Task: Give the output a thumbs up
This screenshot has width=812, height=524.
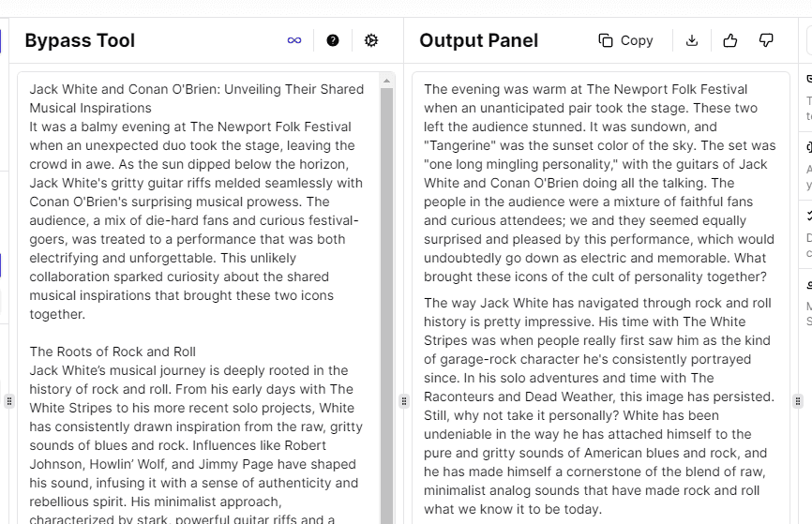Action: pos(730,40)
